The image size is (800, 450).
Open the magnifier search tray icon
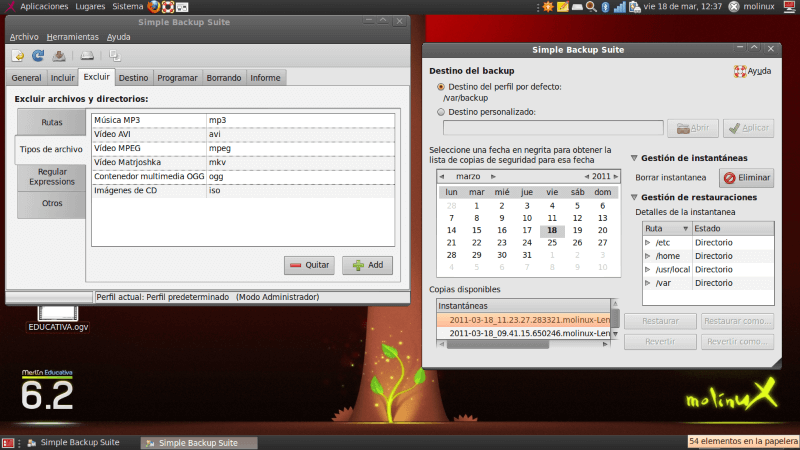(x=591, y=7)
